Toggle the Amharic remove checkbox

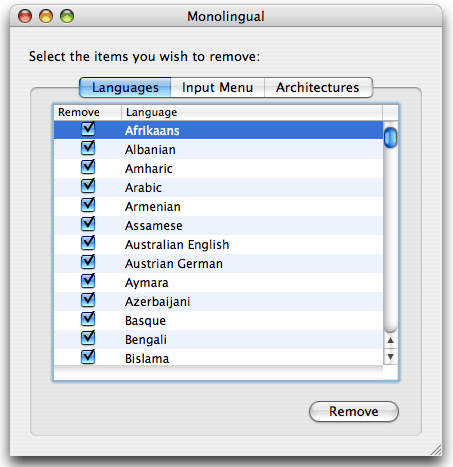pos(88,167)
